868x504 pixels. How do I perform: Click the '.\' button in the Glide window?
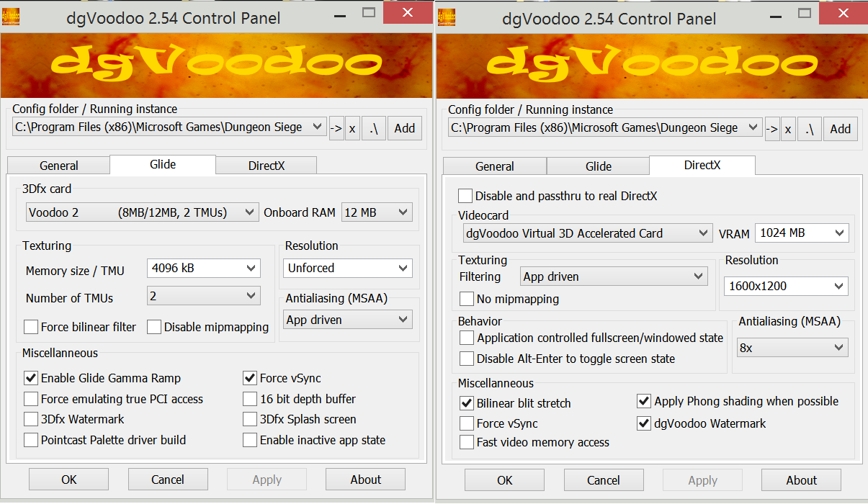tap(374, 128)
